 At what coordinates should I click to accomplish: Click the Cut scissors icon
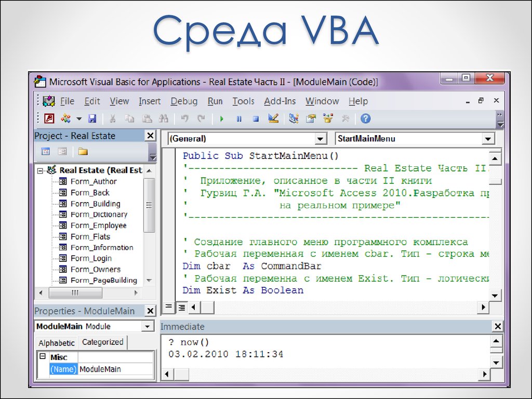(x=112, y=119)
